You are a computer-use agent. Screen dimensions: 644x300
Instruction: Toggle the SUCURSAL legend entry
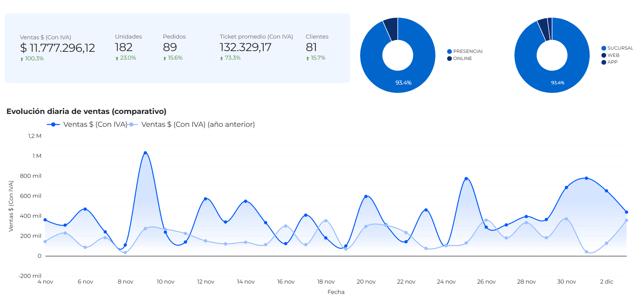620,48
